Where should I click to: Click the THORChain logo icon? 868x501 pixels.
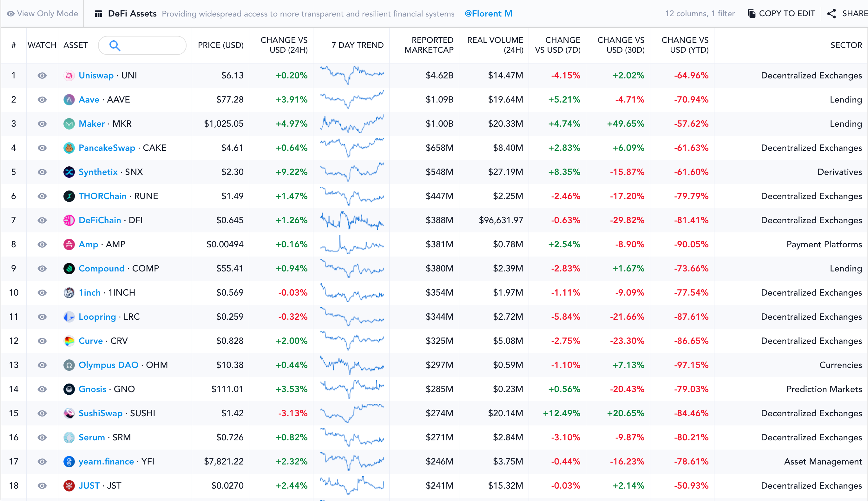tap(69, 196)
